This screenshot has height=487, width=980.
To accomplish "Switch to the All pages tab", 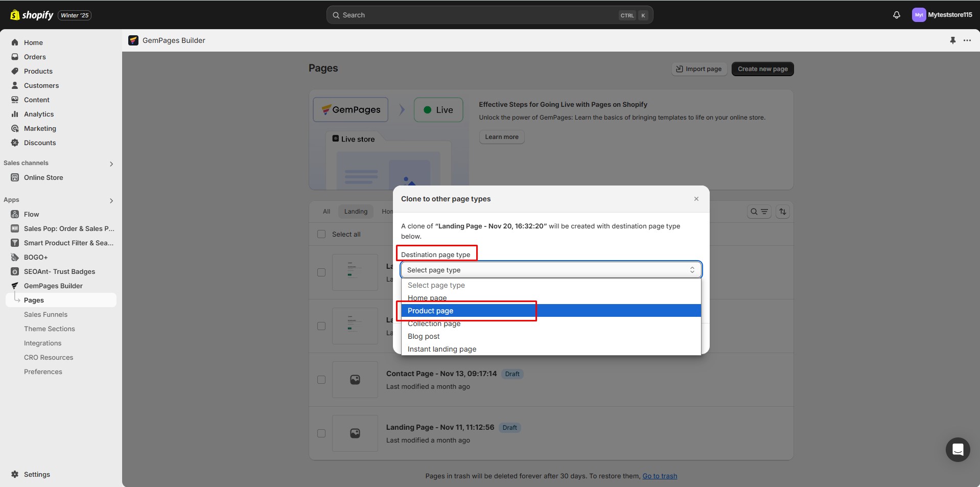I will click(x=326, y=212).
